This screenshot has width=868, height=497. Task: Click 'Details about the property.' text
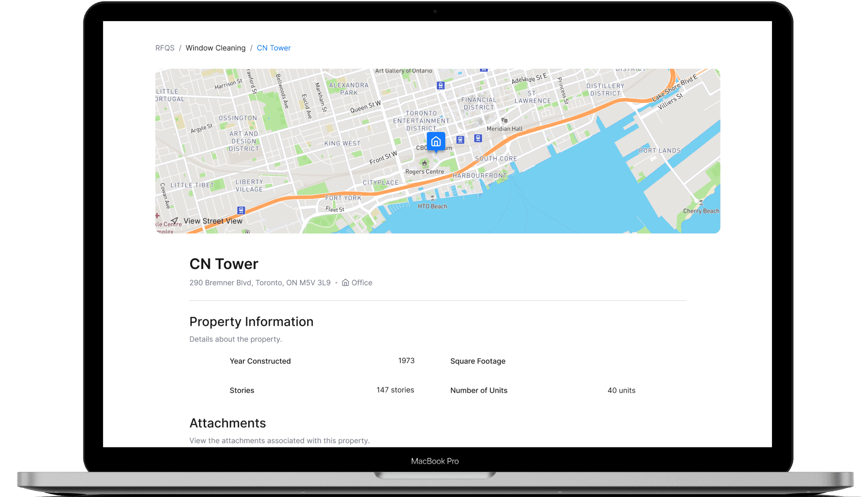pos(235,339)
